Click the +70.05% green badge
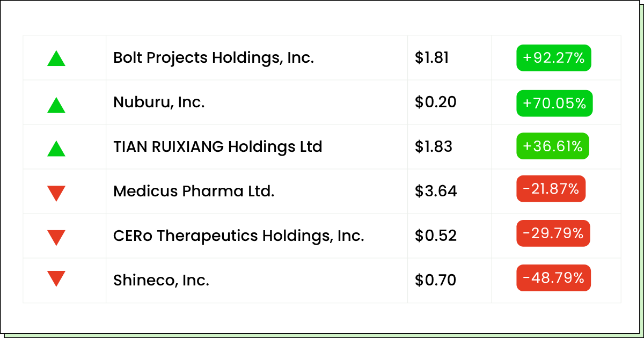 tap(554, 103)
